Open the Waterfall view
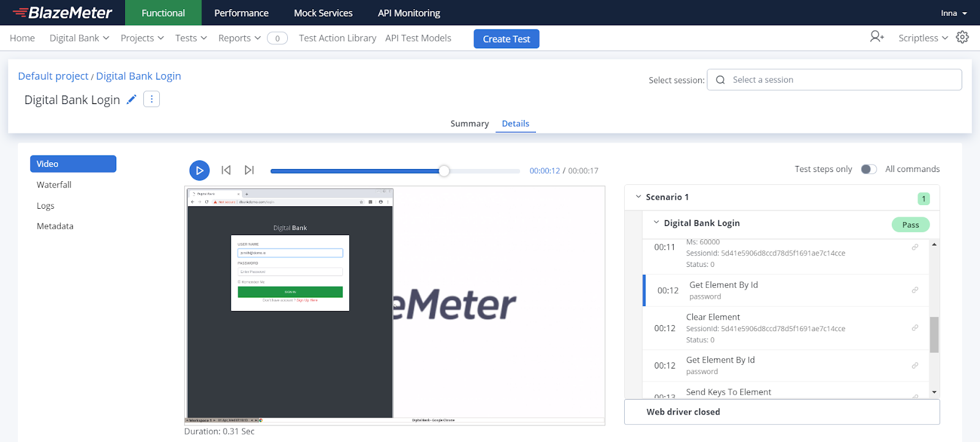Viewport: 980px width, 442px height. pyautogui.click(x=54, y=185)
